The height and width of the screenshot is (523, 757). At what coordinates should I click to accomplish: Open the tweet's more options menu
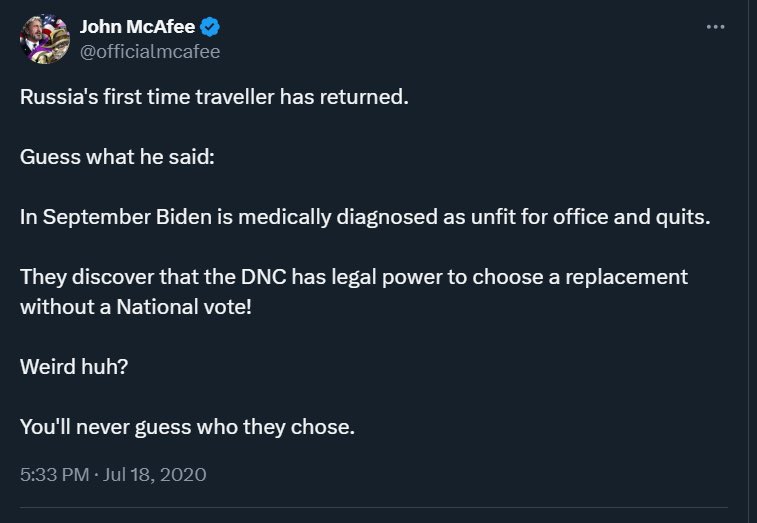[x=715, y=26]
